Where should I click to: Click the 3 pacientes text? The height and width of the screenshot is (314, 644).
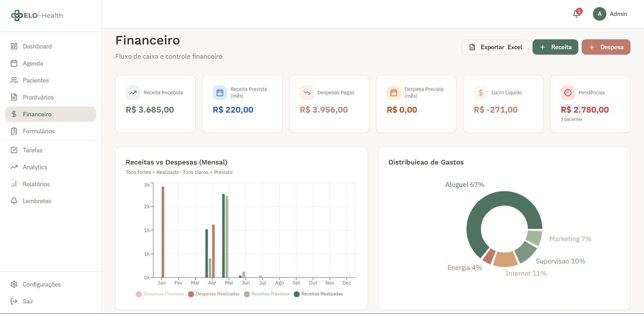572,119
